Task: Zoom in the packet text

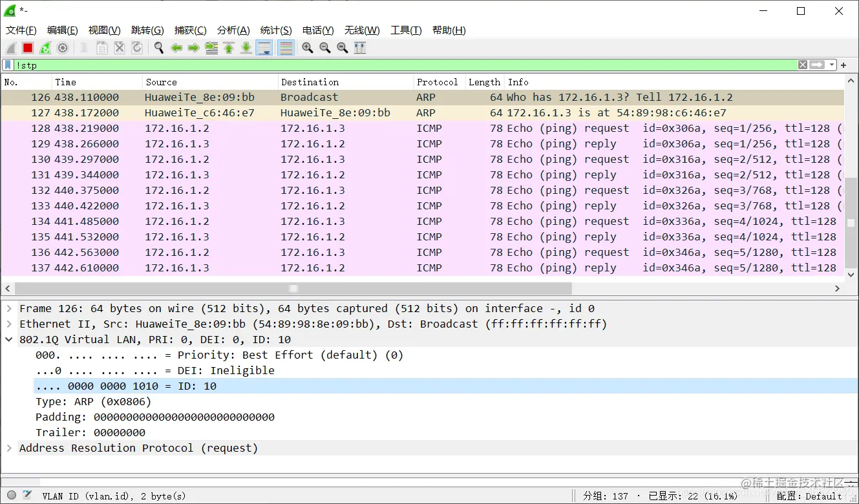Action: (308, 48)
